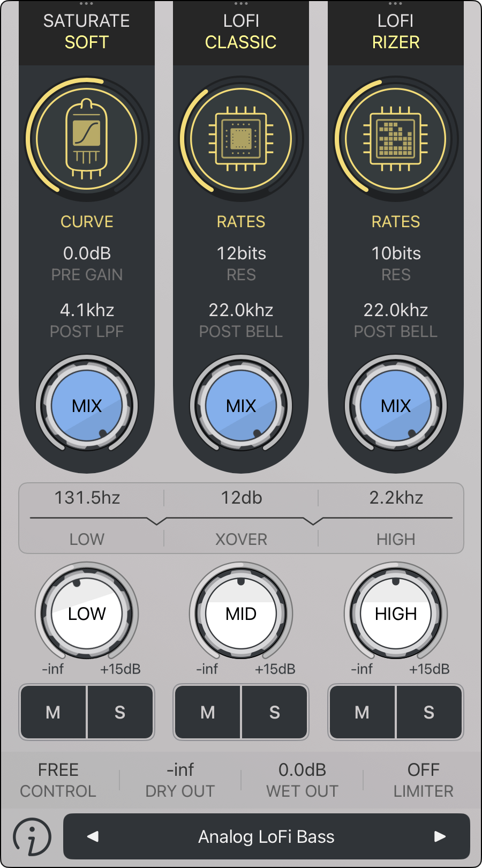Image resolution: width=482 pixels, height=868 pixels.
Task: Click the FREE CONTROL option
Action: (x=58, y=780)
